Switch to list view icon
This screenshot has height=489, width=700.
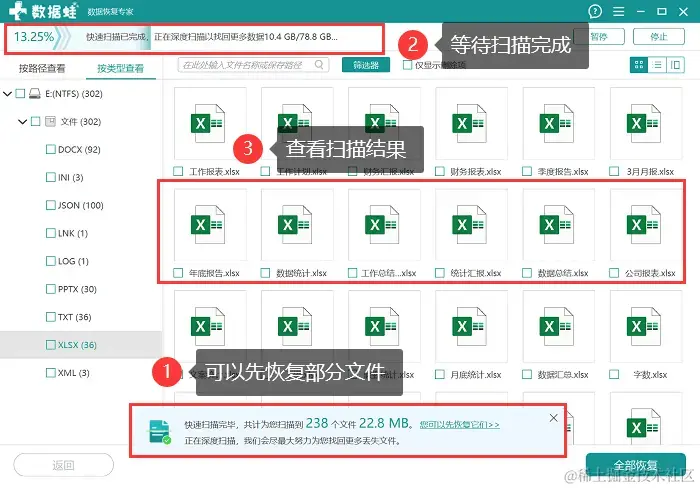(657, 65)
